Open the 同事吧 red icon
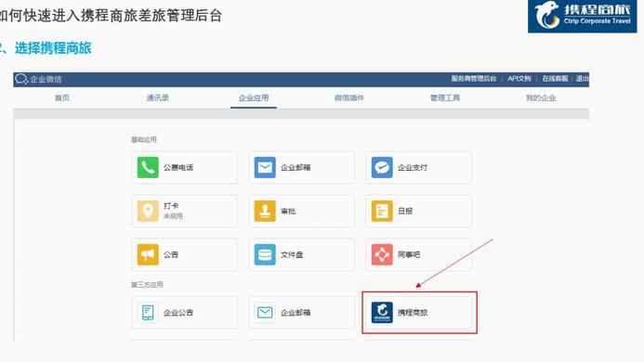 click(382, 254)
